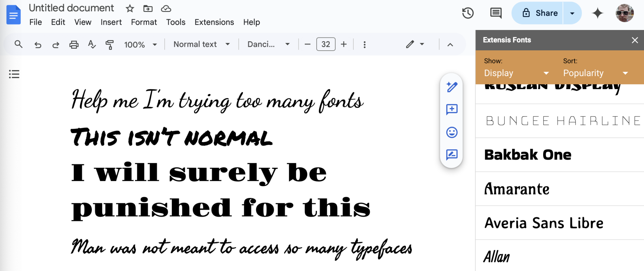Open the Extensions menu

pos(214,22)
